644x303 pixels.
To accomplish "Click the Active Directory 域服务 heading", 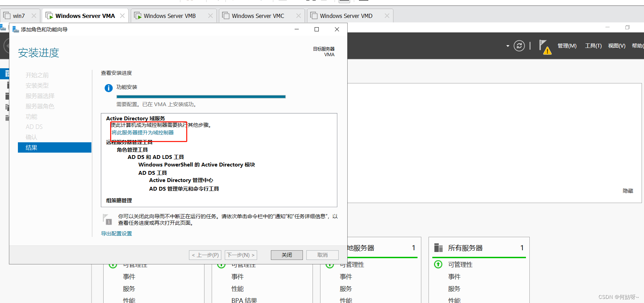I will click(x=136, y=119).
